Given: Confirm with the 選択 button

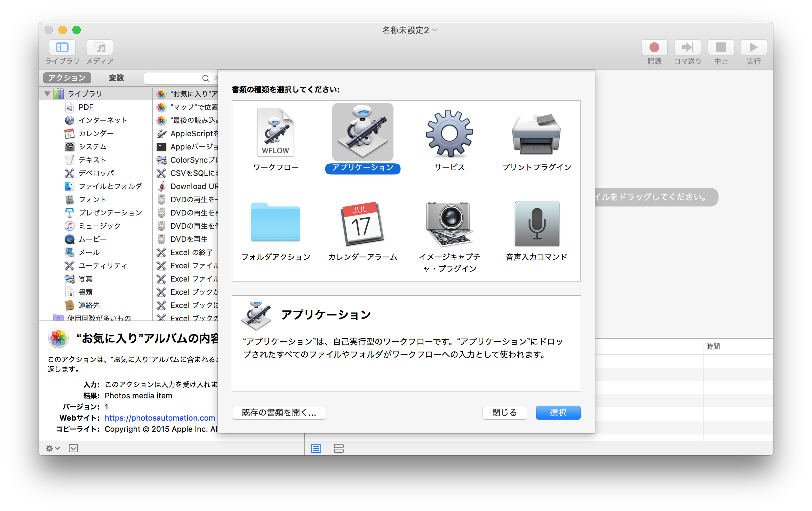Looking at the screenshot, I should coord(558,413).
